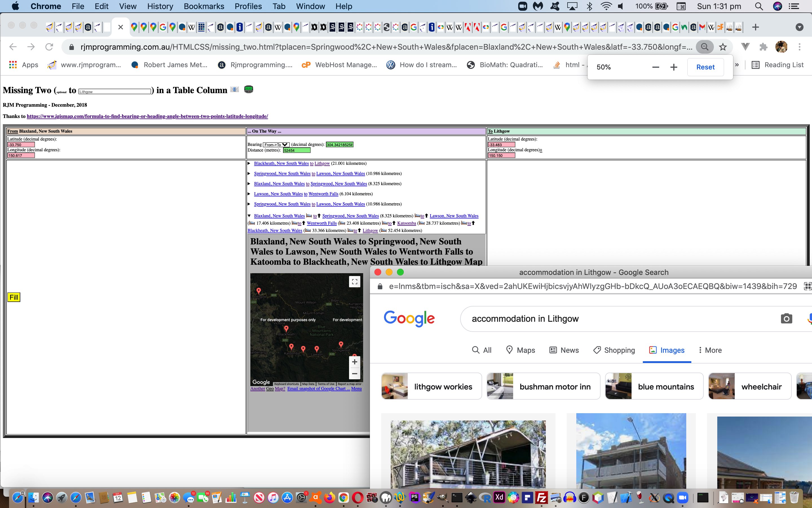Click the green phone emoji icon by the title
This screenshot has height=508, width=812.
coord(249,89)
